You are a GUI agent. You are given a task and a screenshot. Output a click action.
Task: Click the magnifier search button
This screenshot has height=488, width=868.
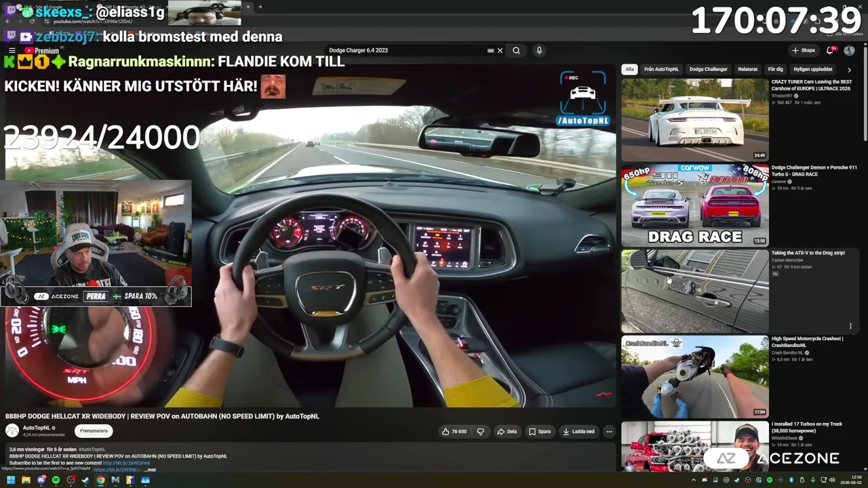tap(516, 51)
